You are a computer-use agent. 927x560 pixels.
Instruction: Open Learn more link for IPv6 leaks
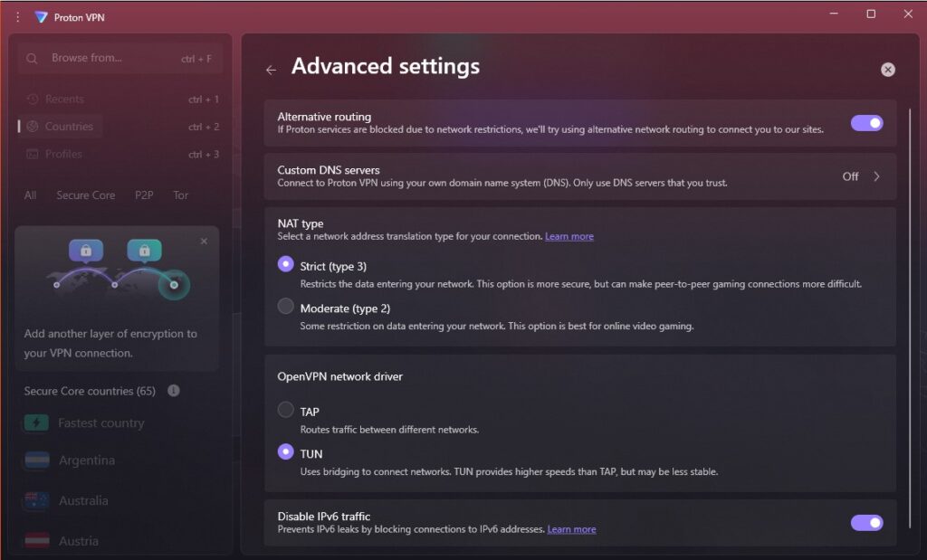click(571, 529)
